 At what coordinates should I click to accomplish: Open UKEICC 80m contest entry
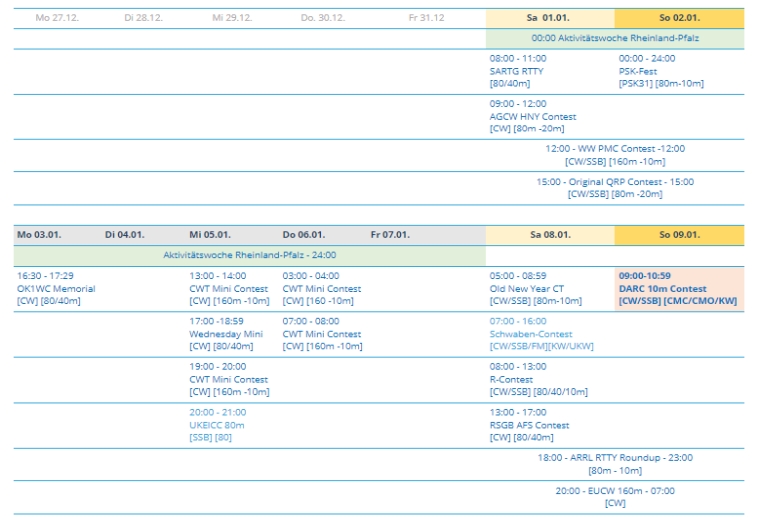coord(218,425)
